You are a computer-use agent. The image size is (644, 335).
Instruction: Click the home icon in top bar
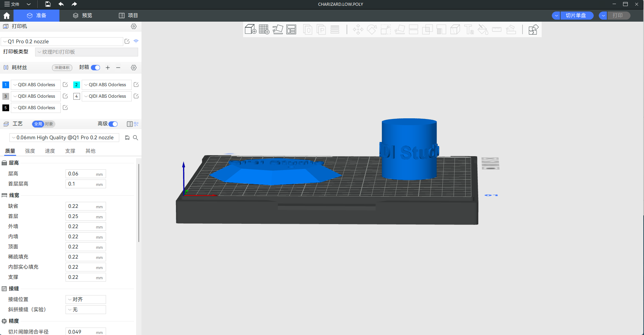point(6,16)
